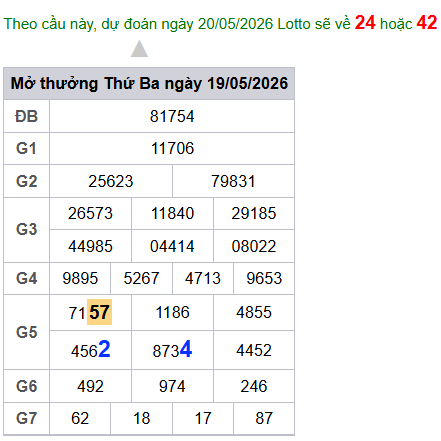Click the G5 number 4452
This screenshot has height=441, width=441.
[x=254, y=350]
